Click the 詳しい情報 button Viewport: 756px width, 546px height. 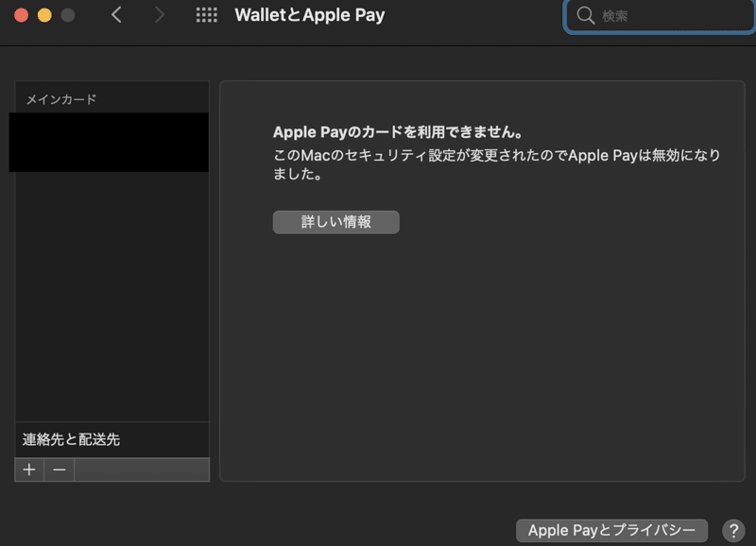(x=336, y=222)
